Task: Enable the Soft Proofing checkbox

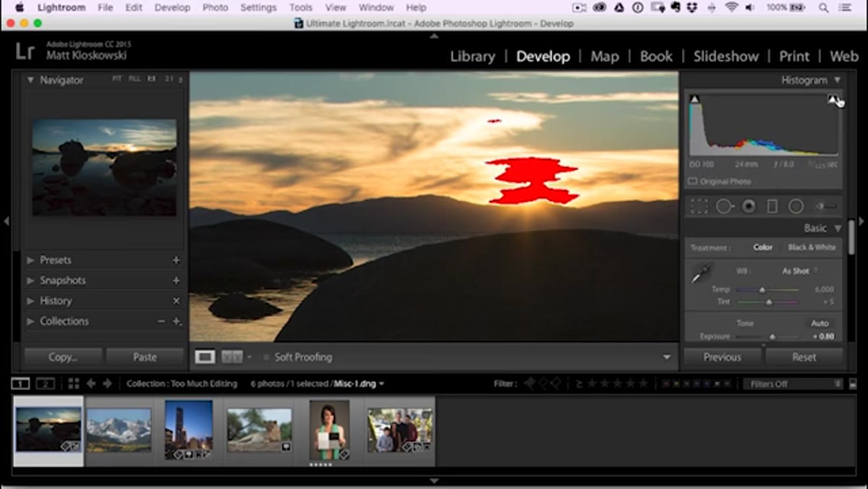Action: coord(266,357)
